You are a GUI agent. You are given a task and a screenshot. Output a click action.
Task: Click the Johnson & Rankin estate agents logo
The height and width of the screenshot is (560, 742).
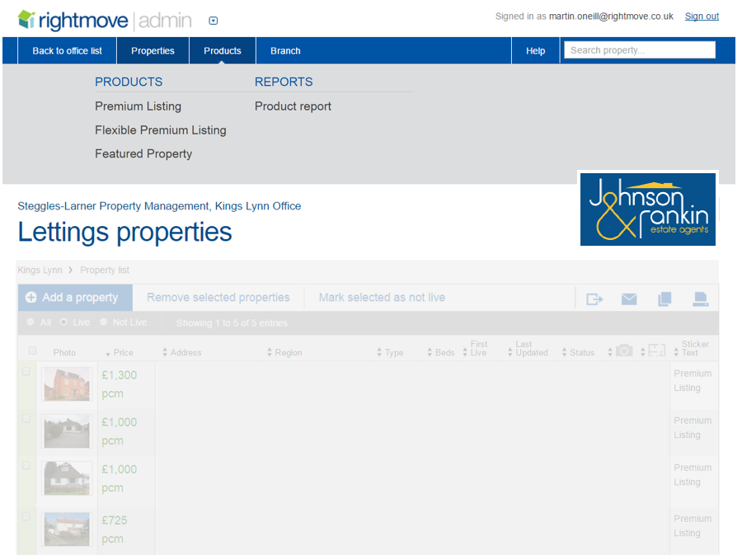click(x=648, y=209)
